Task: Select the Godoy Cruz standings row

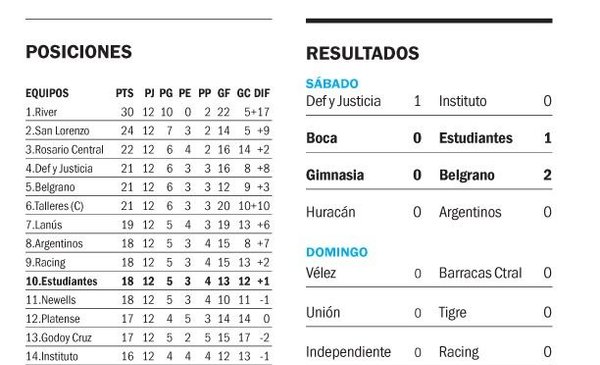Action: pos(148,337)
